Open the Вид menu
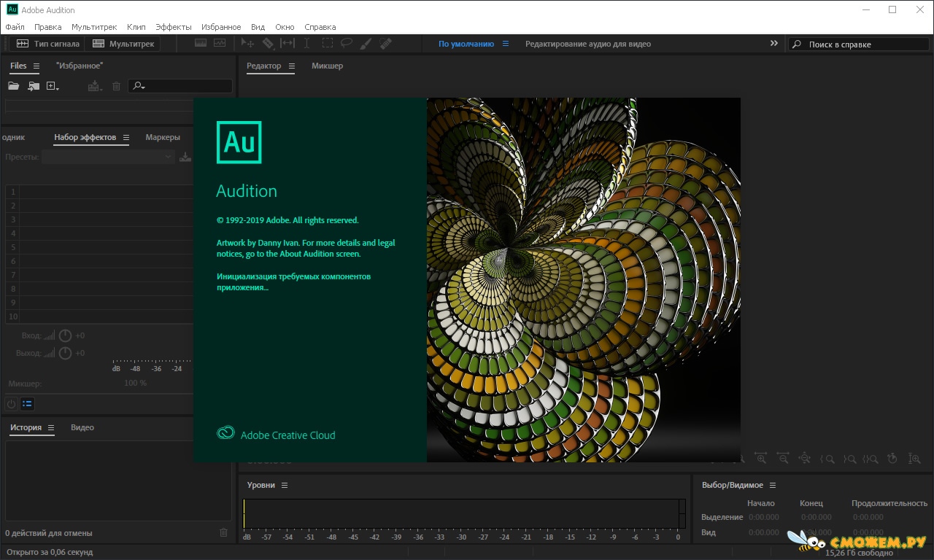Screen dimensions: 934x560 (x=258, y=27)
